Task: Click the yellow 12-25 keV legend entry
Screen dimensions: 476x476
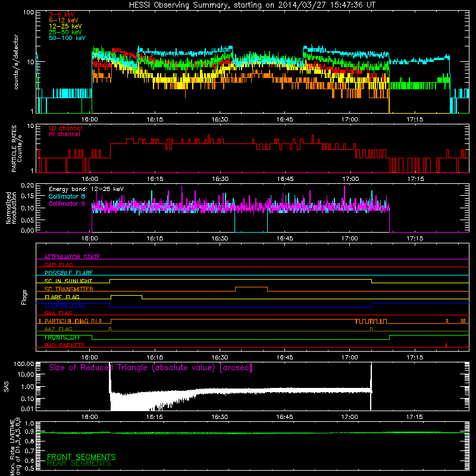Action: pos(65,26)
